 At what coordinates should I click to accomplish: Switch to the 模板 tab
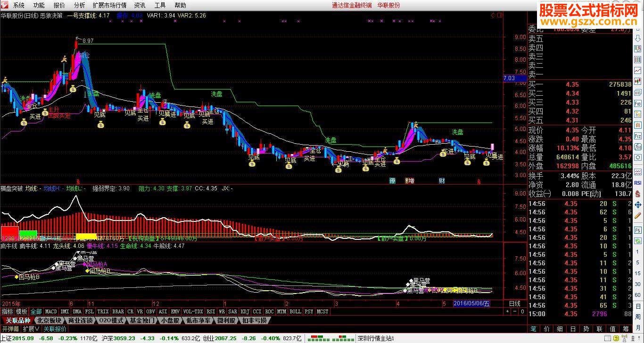22,311
